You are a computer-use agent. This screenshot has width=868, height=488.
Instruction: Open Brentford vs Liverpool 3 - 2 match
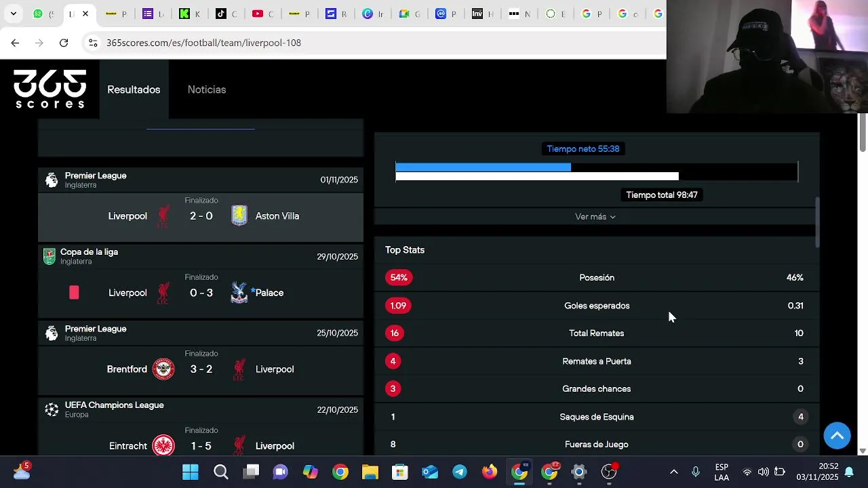(201, 369)
